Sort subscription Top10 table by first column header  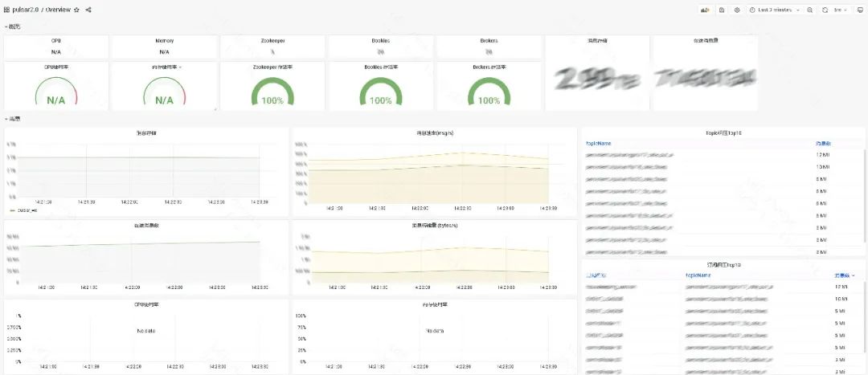596,275
